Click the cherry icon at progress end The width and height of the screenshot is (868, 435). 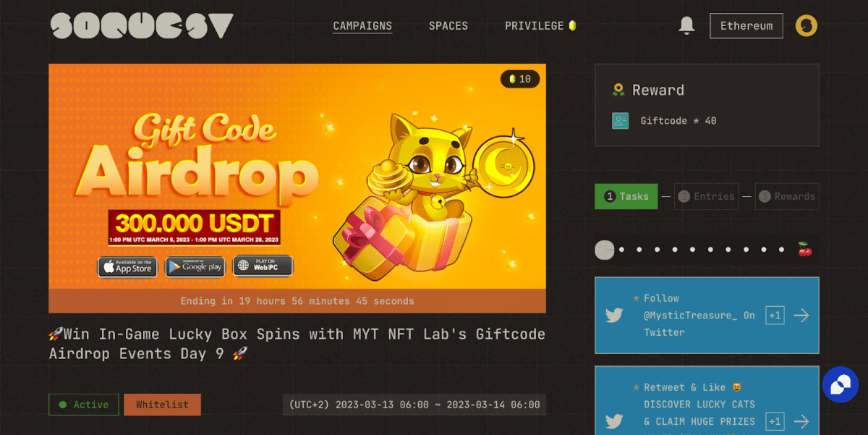[x=804, y=249]
